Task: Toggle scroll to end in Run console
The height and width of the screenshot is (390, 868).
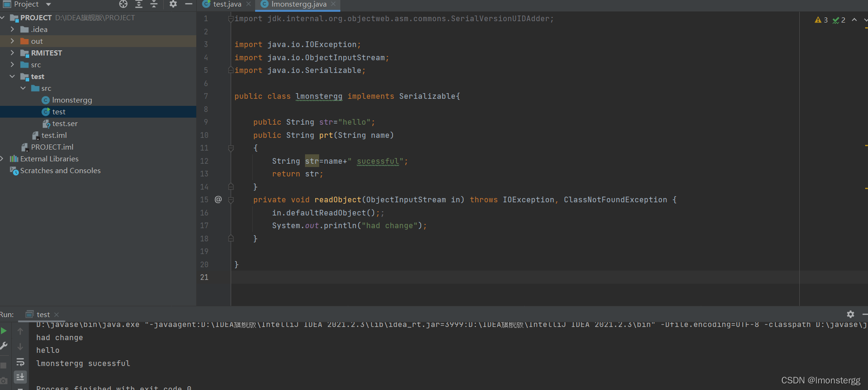Action: [20, 377]
